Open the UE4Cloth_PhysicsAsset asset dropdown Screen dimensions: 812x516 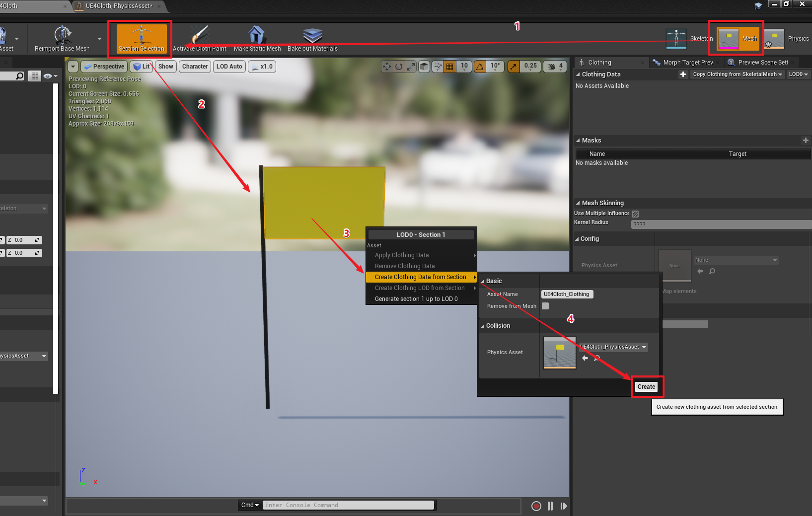614,347
